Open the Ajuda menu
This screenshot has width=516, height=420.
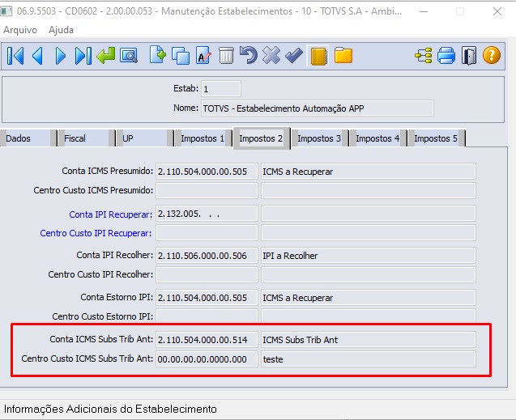pos(61,30)
